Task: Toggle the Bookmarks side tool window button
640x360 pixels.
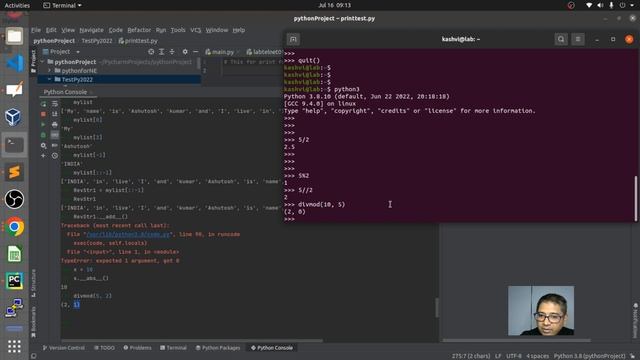Action: (x=33, y=322)
